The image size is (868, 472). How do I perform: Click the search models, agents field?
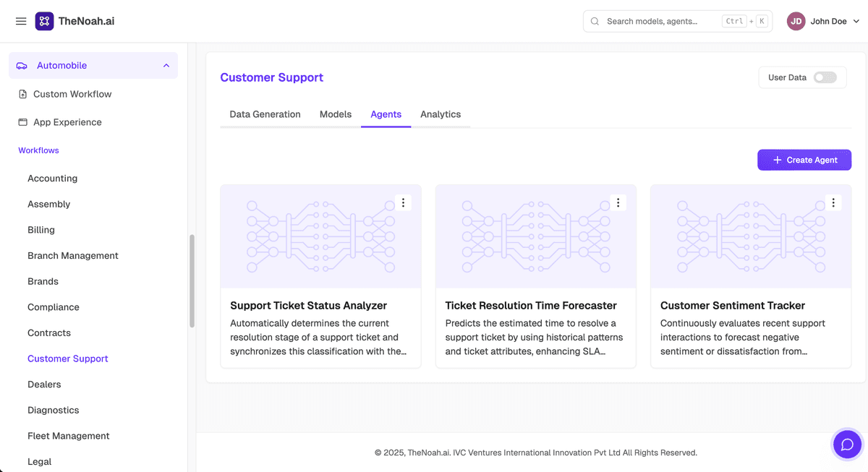[x=678, y=22]
